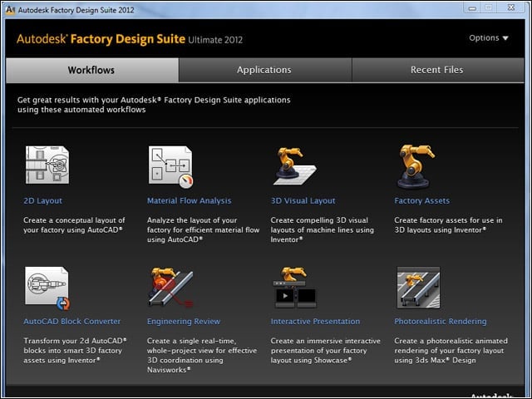Click the AutoCAD Block Converter icon
The height and width of the screenshot is (399, 532).
(47, 288)
